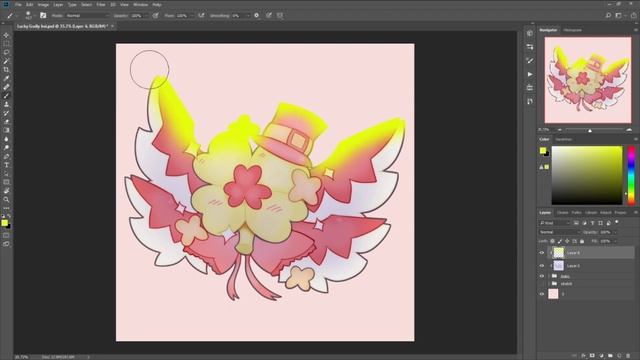Select the Blur tool
640x360 pixels.
(6, 139)
